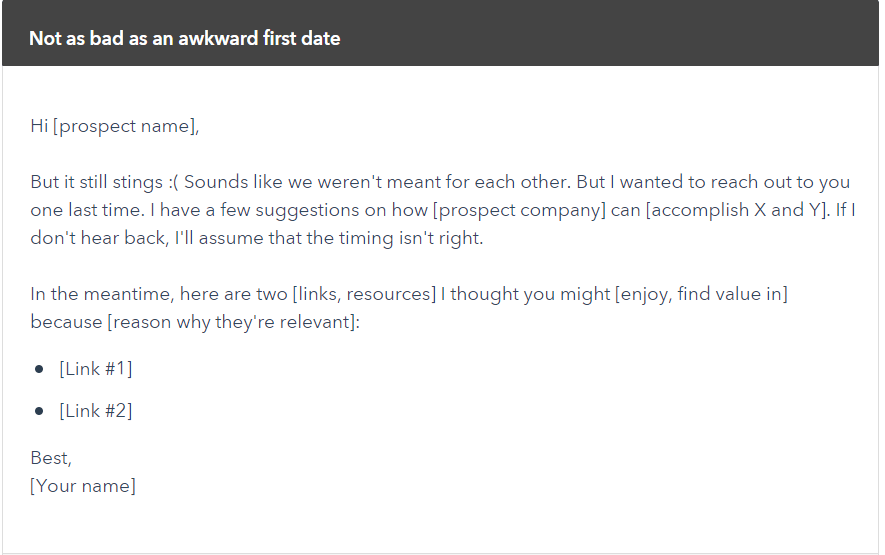
Task: Click the [prospect company] placeholder
Action: 519,210
